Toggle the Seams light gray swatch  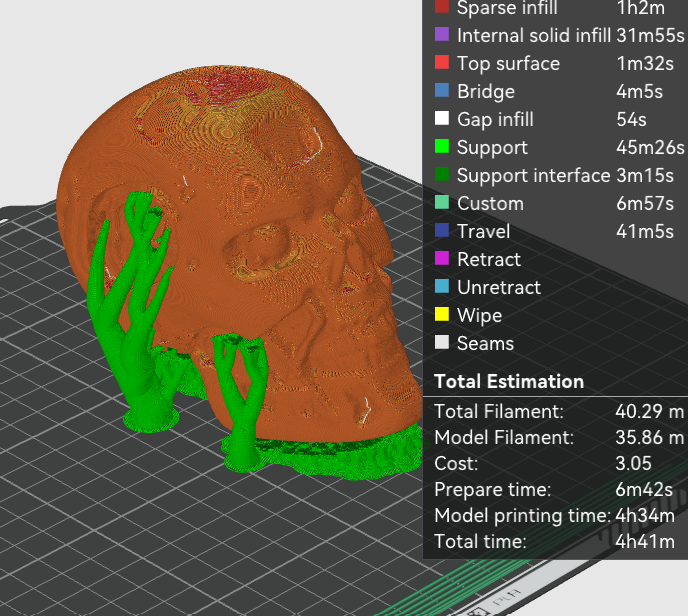coord(442,342)
